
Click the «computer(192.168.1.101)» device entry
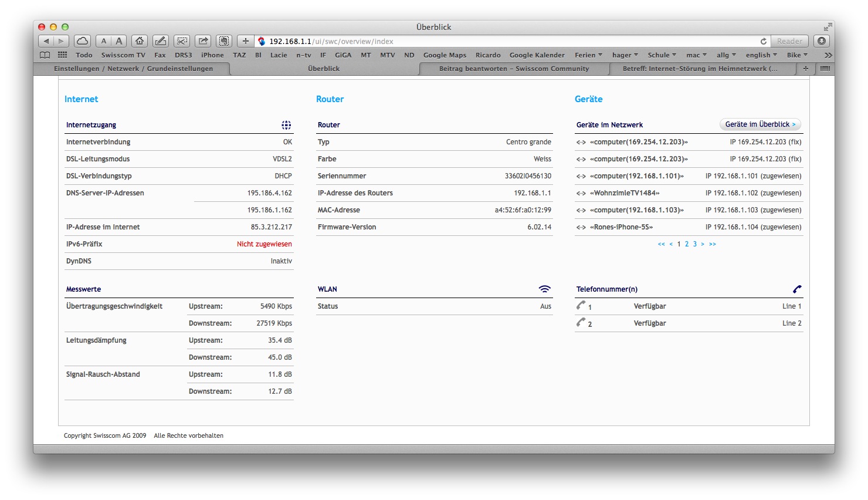(637, 176)
